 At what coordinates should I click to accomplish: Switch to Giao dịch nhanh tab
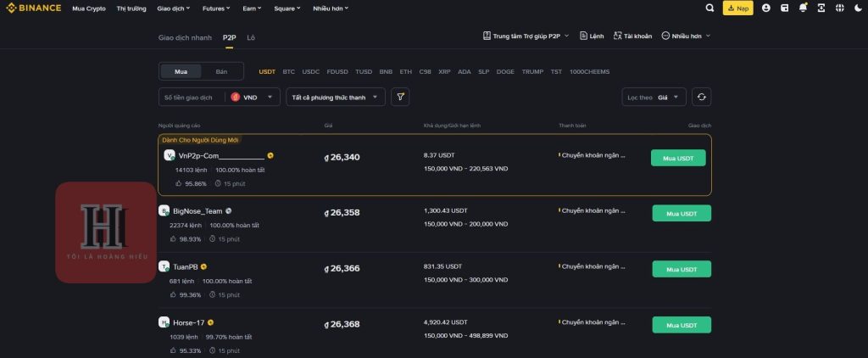pos(185,37)
